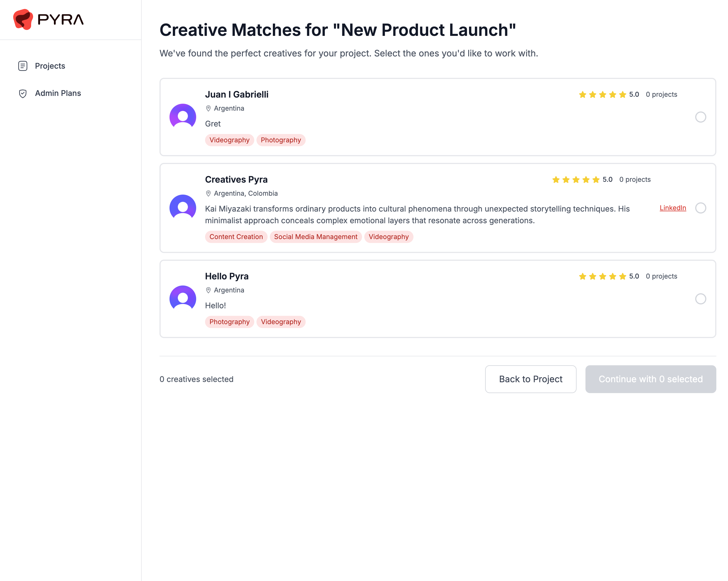Select Hello Pyra for the project
This screenshot has height=581, width=728.
pos(701,299)
